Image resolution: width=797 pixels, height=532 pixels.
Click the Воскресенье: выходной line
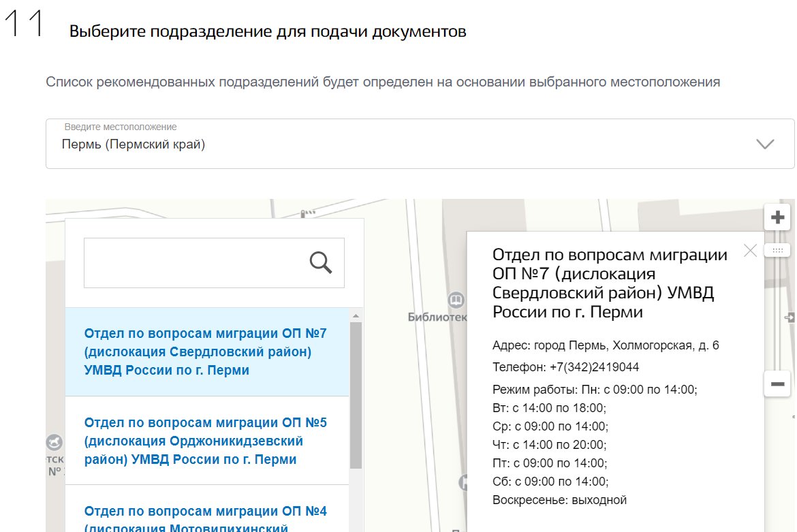click(559, 500)
